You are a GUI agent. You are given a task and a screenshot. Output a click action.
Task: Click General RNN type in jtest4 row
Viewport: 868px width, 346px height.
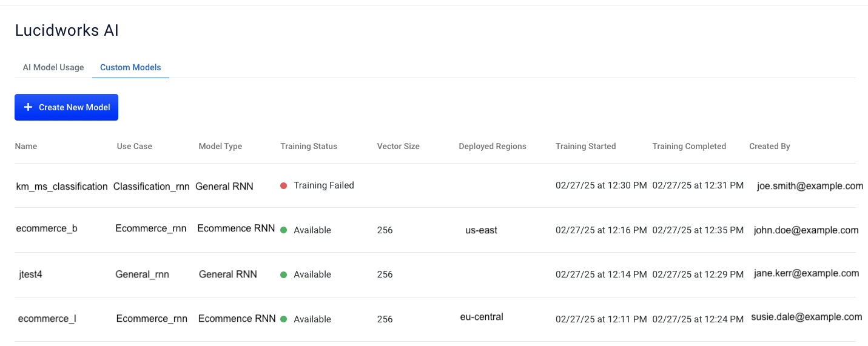228,274
